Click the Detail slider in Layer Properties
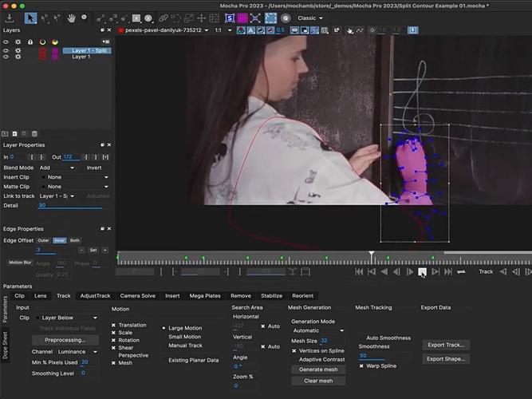Image resolution: width=532 pixels, height=399 pixels. tap(70, 207)
